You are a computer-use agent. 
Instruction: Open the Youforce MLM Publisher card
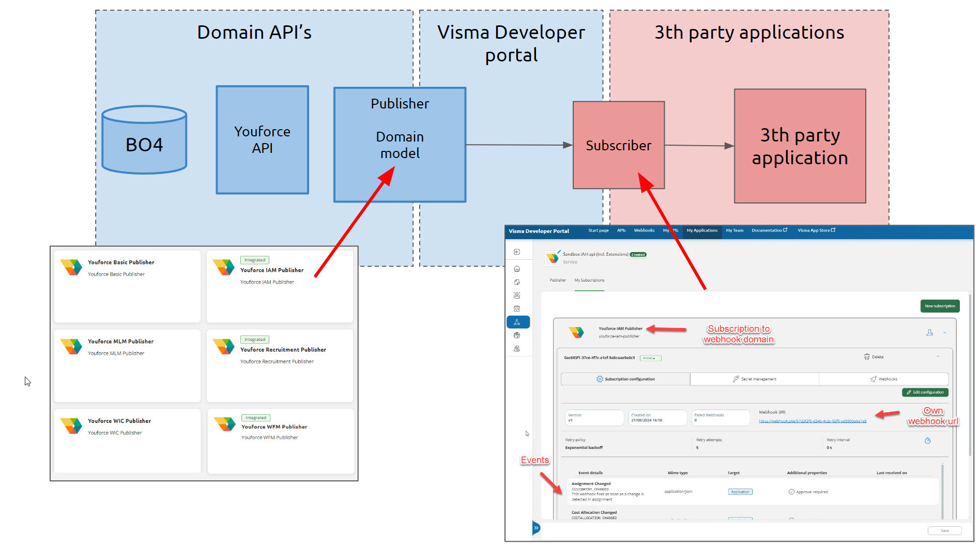(x=127, y=366)
